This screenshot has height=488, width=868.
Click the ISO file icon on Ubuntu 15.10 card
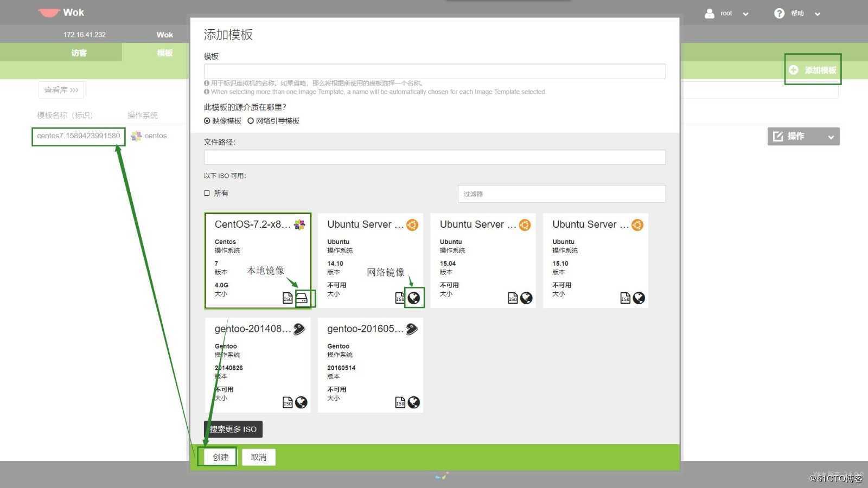click(x=625, y=298)
